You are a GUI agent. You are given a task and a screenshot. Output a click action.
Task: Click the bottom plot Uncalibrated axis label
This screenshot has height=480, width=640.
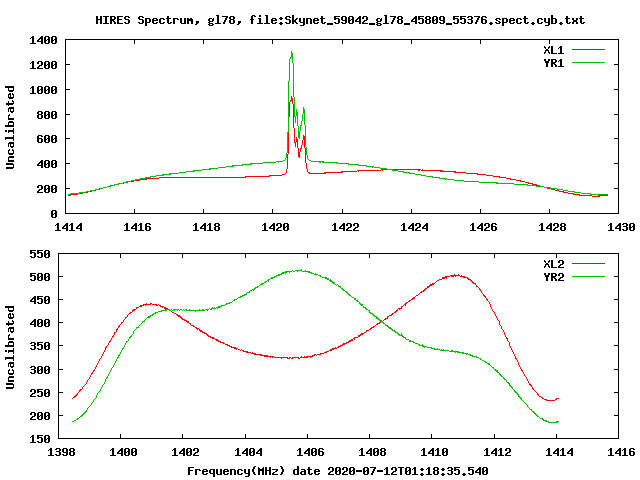click(x=10, y=347)
